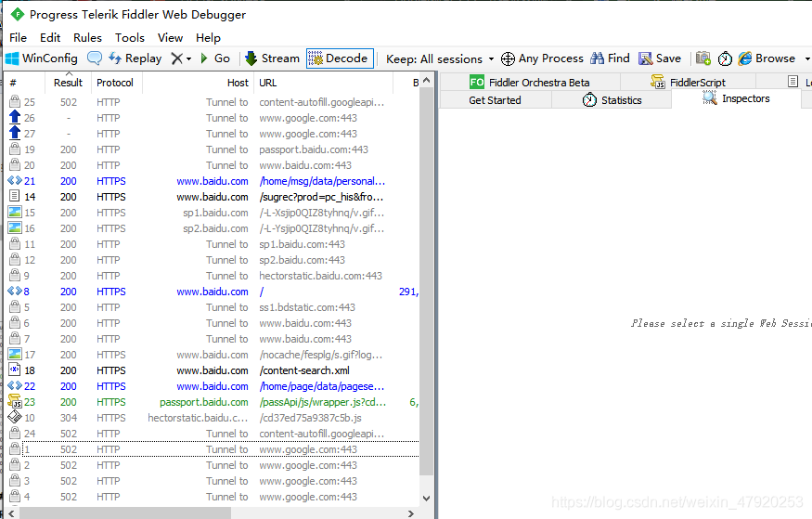Sort sessions by # column header
812x519 pixels.
(x=23, y=83)
